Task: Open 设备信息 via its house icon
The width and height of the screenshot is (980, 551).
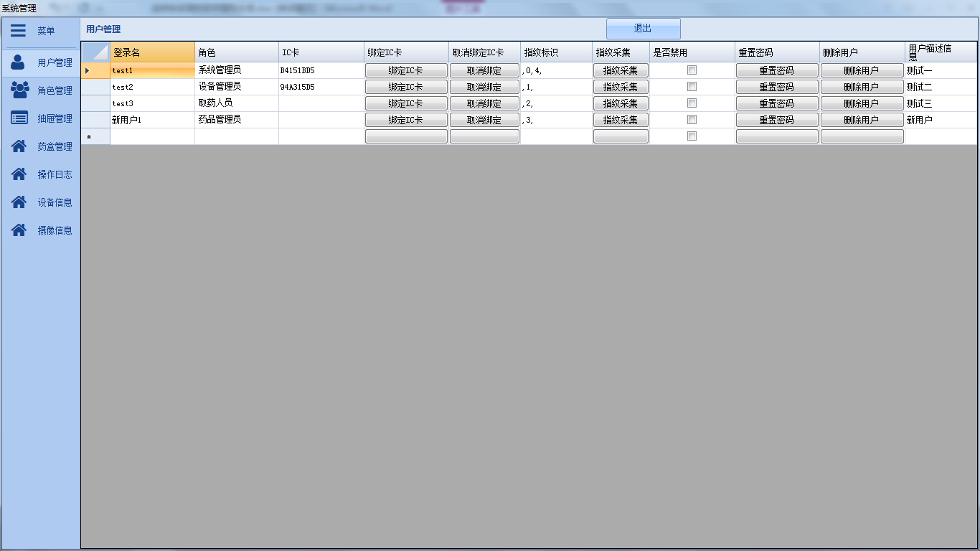Action: (x=19, y=202)
